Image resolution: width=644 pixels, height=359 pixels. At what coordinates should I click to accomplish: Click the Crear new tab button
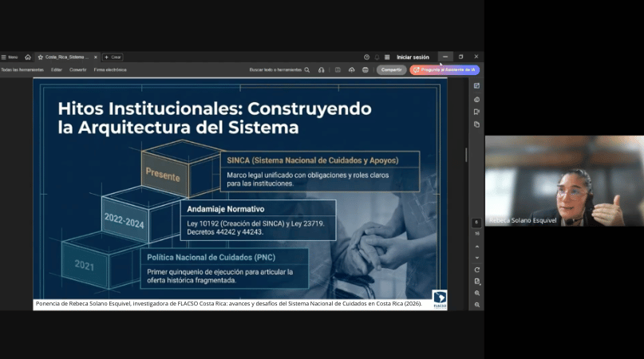[113, 57]
